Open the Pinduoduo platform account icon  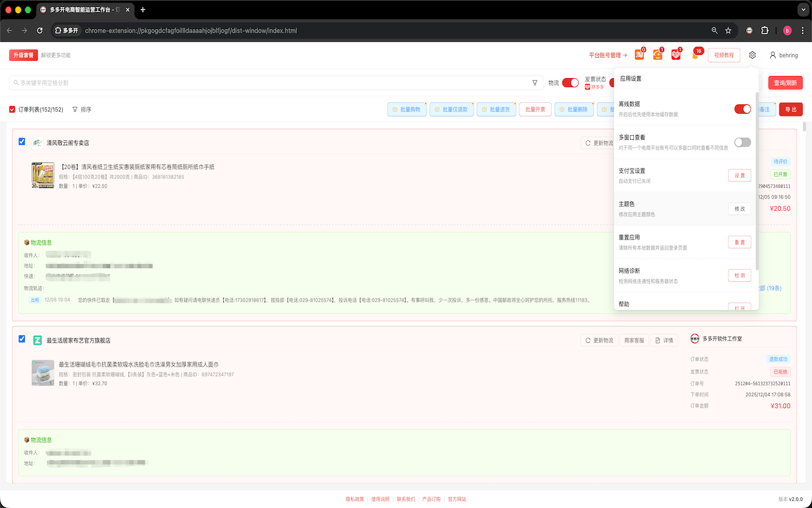coord(676,55)
